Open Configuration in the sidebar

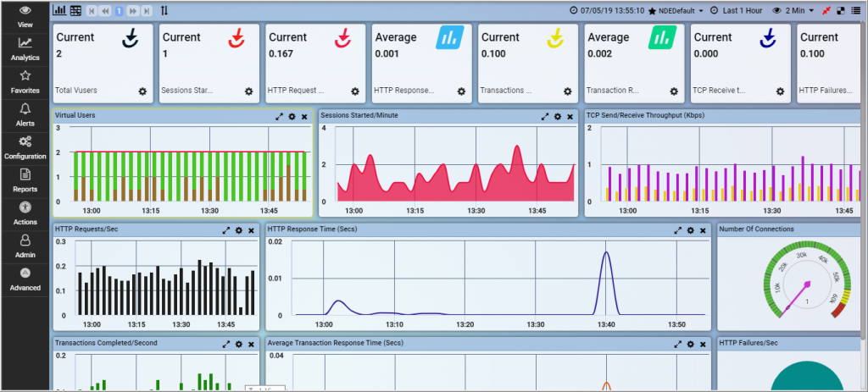pyautogui.click(x=25, y=148)
